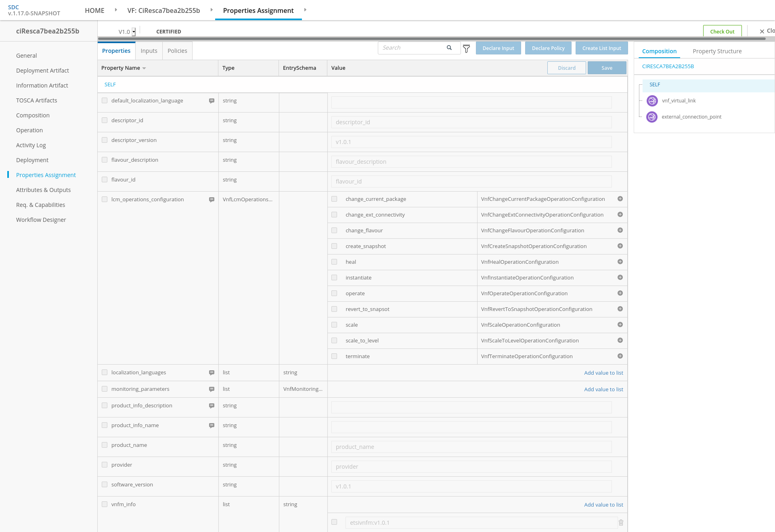
Task: Expand revert_to_snapsot with plus icon
Action: 620,309
